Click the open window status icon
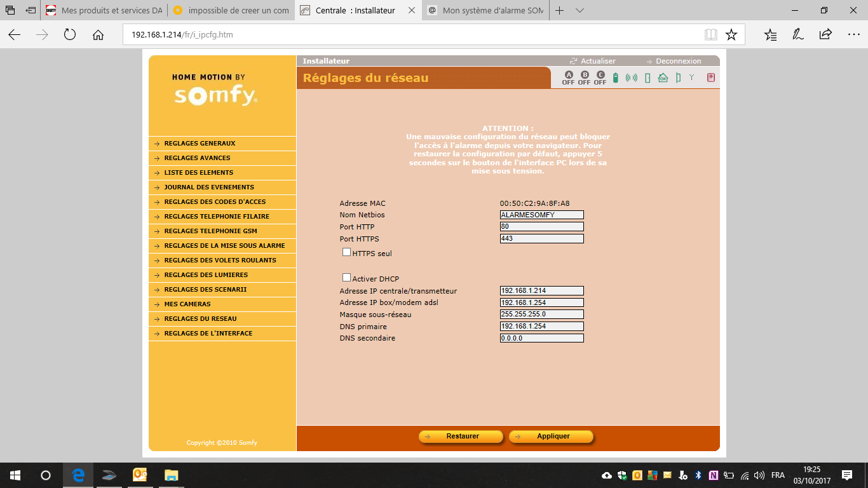The height and width of the screenshot is (488, 868). click(678, 78)
